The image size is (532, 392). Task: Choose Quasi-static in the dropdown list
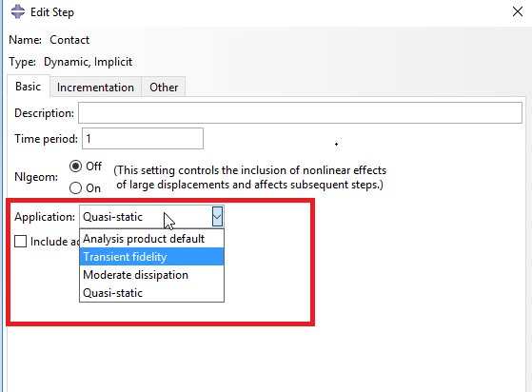151,293
